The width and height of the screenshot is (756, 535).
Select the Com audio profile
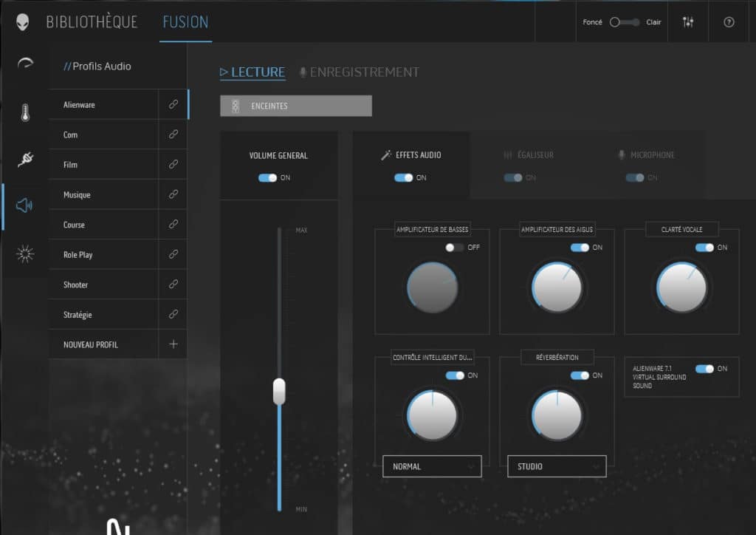click(103, 134)
